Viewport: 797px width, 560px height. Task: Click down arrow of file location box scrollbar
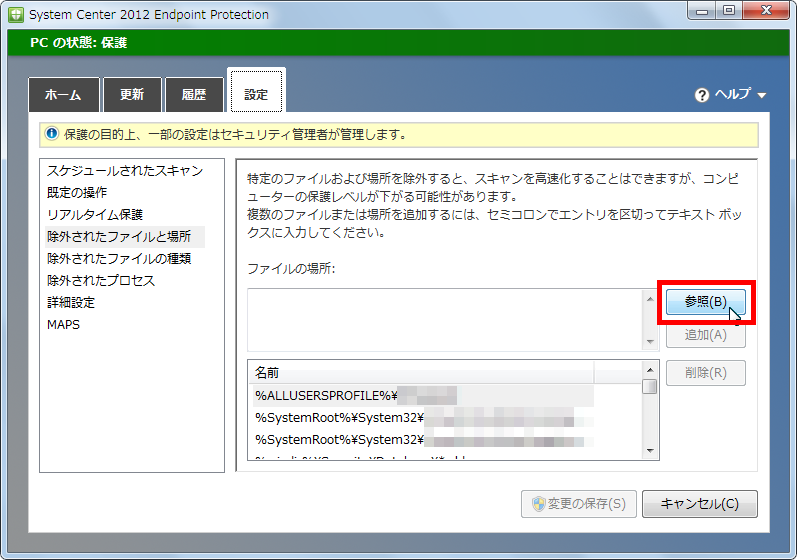click(x=650, y=341)
